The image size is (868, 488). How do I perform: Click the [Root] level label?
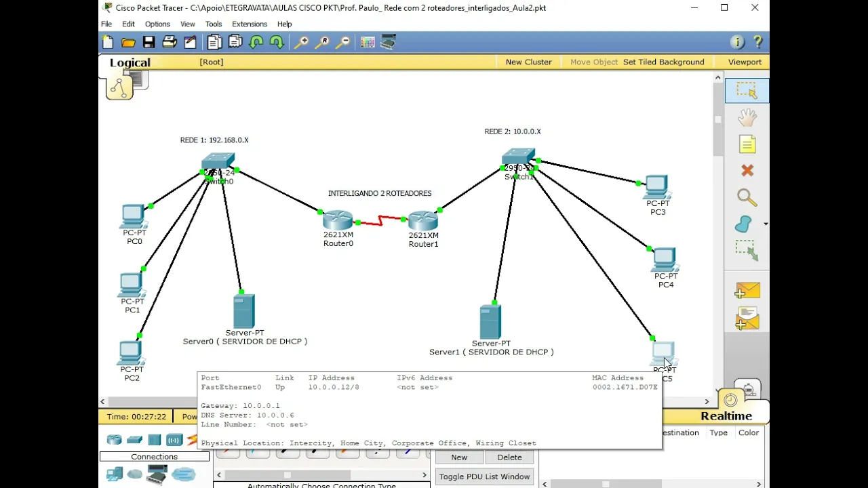tap(212, 62)
